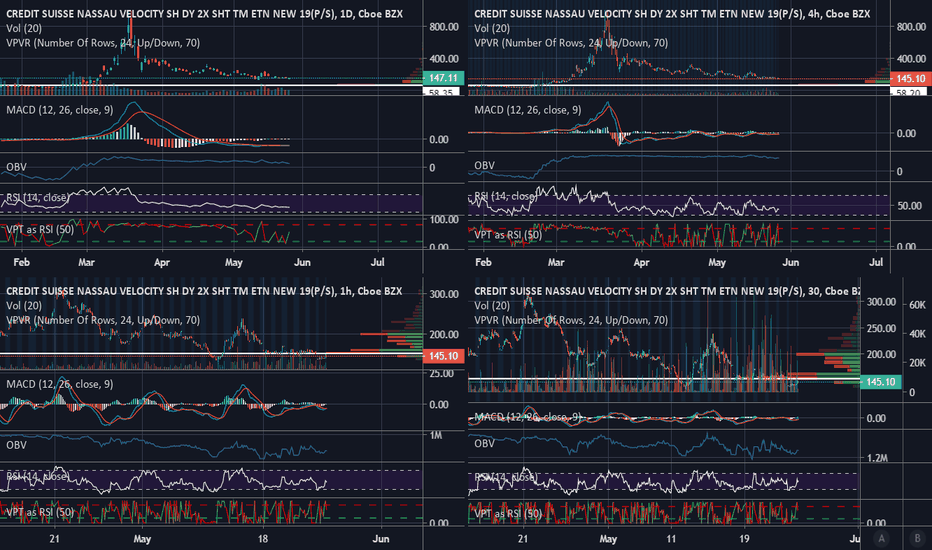Viewport: 932px width, 550px height.
Task: Click the white 58.35 price label on the 1D chart
Action: [441, 92]
